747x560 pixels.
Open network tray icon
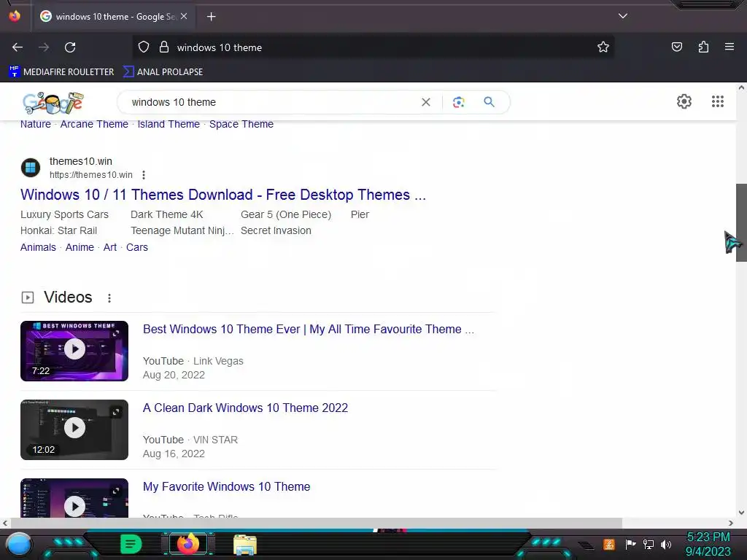click(649, 544)
